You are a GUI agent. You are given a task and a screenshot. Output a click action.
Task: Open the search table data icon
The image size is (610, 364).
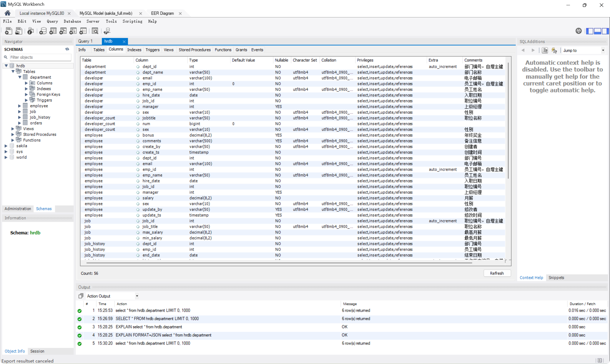(95, 31)
